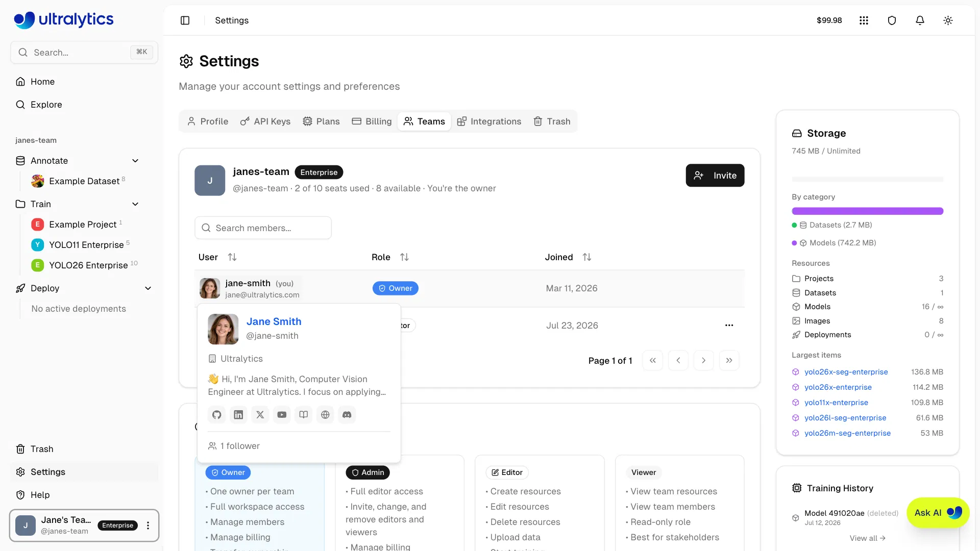Toggle light/dark theme sun icon
Viewport: 980px width, 551px height.
(x=948, y=20)
